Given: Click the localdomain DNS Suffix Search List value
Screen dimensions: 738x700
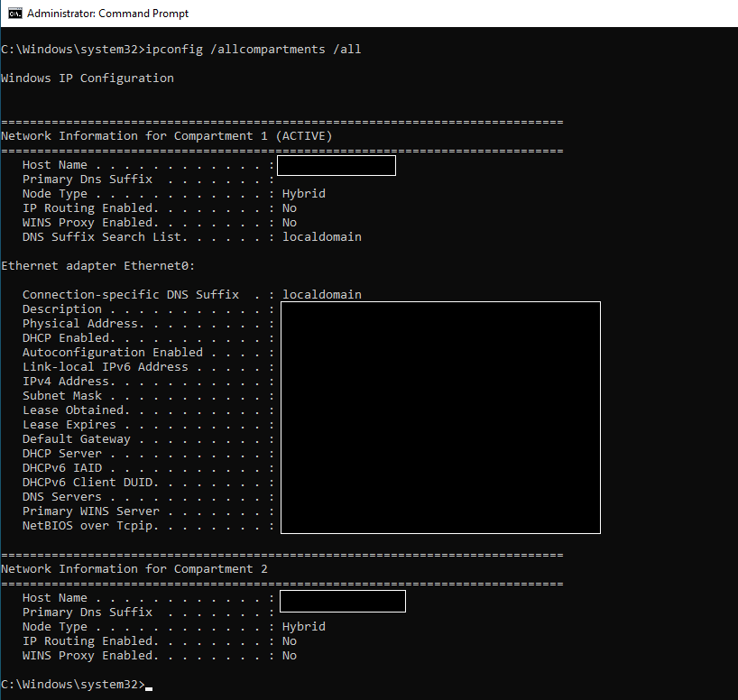Looking at the screenshot, I should coord(321,237).
